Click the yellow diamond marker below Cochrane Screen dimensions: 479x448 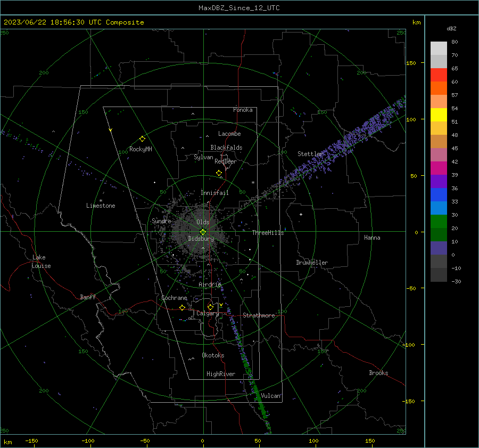[183, 308]
